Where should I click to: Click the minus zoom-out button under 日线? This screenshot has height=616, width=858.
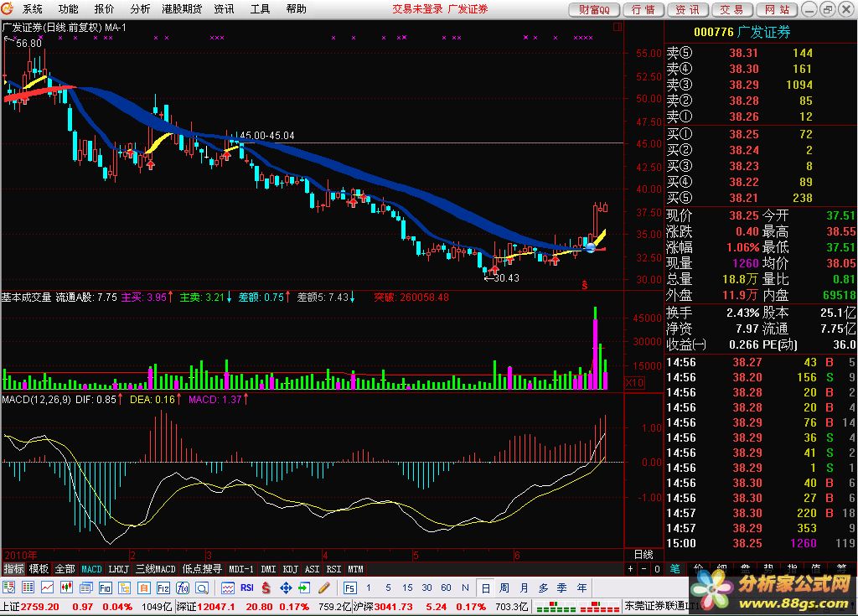pyautogui.click(x=643, y=569)
